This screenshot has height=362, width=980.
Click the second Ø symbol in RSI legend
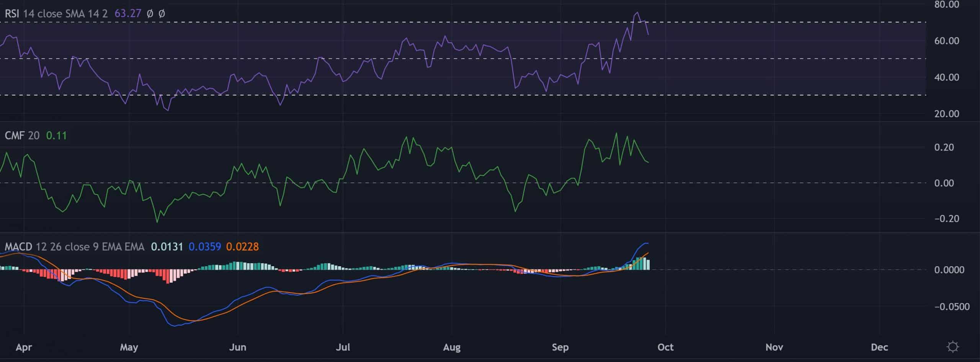(x=162, y=14)
